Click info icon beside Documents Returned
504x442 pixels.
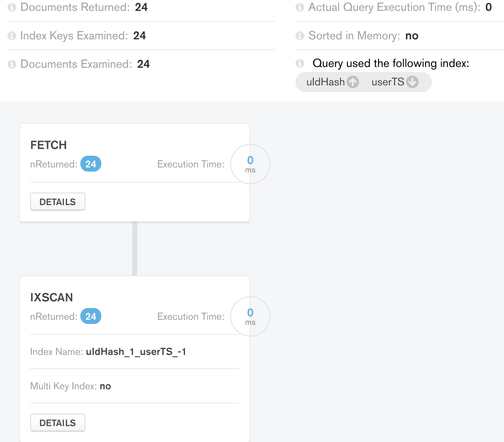pyautogui.click(x=12, y=8)
